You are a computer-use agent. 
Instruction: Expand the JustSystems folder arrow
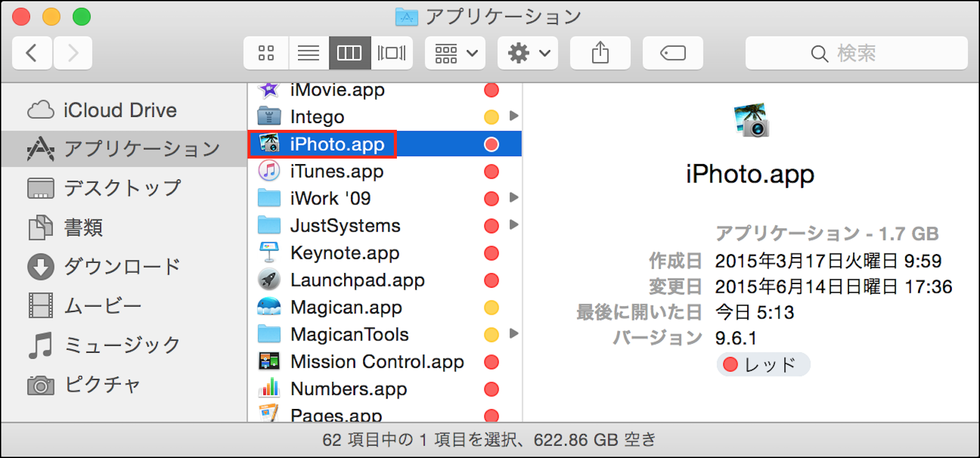coord(514,225)
